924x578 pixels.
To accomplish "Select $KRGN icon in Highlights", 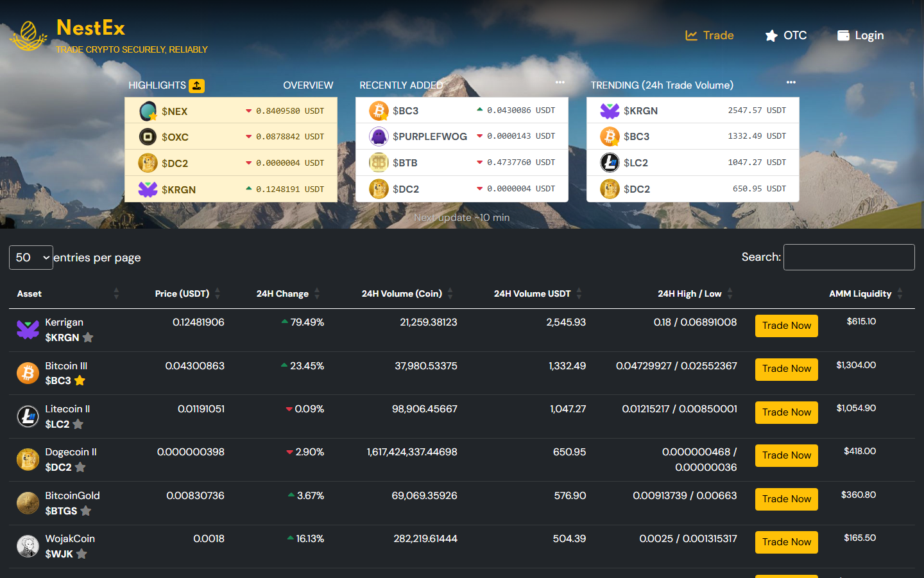I will click(x=148, y=189).
